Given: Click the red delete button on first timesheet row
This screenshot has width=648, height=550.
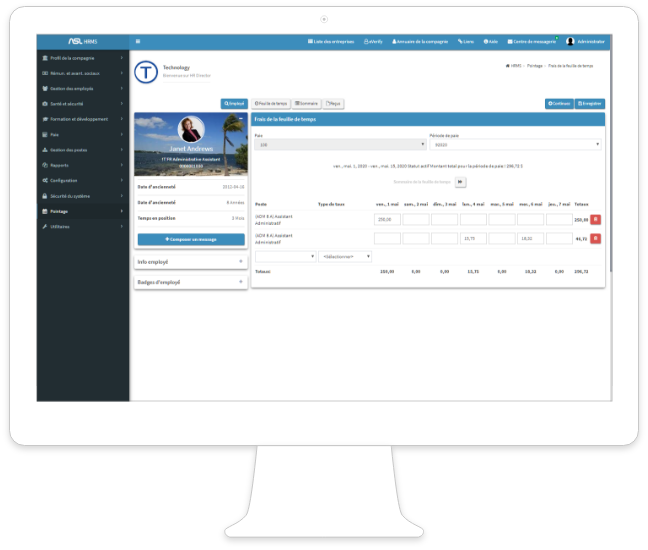Looking at the screenshot, I should pos(596,219).
